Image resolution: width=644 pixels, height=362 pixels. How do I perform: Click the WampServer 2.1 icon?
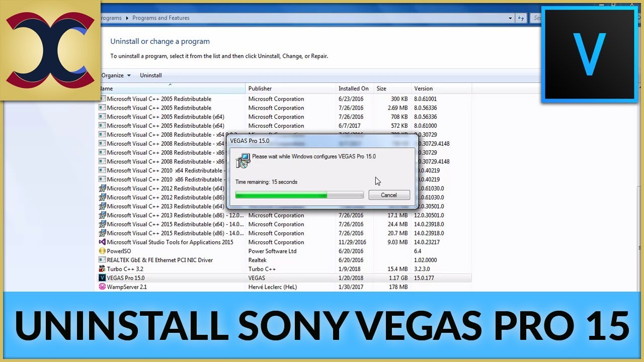[x=103, y=287]
